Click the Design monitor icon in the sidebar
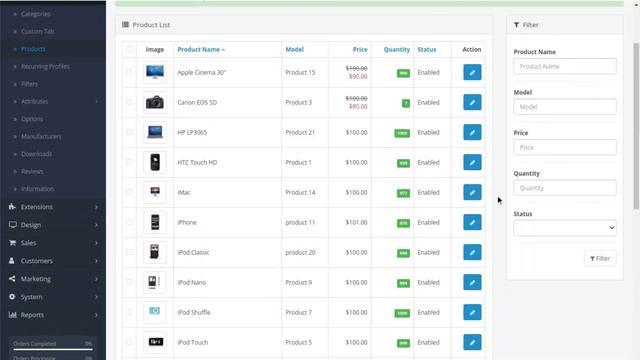The height and width of the screenshot is (360, 640). [13, 225]
